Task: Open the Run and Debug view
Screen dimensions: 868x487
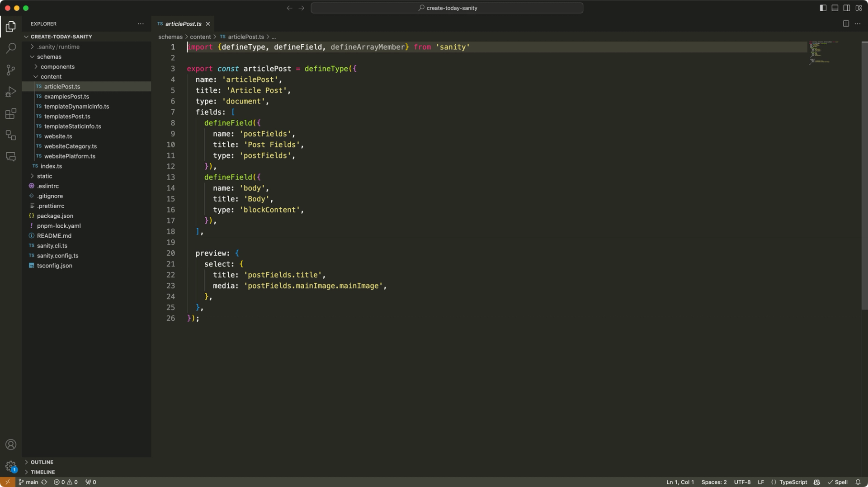Action: click(x=11, y=92)
